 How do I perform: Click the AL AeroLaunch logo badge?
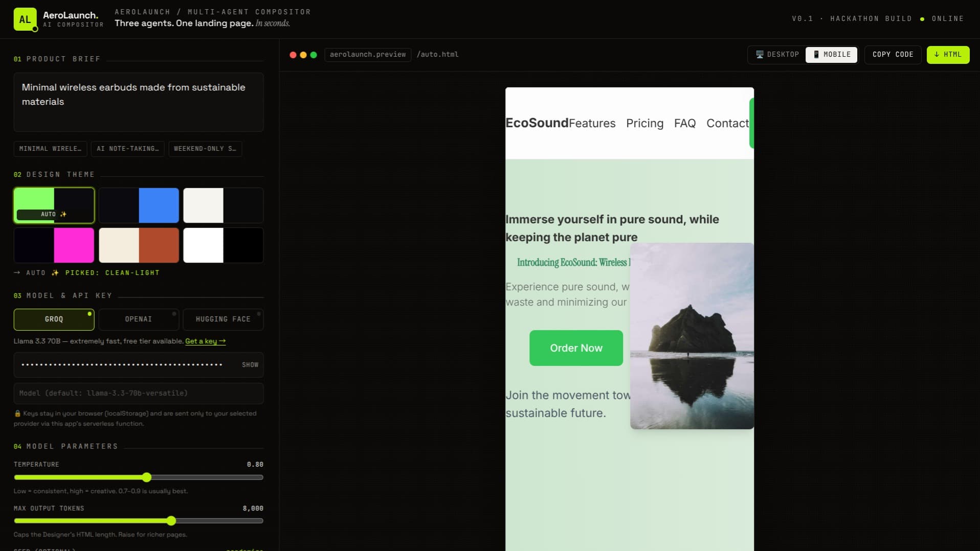[25, 19]
